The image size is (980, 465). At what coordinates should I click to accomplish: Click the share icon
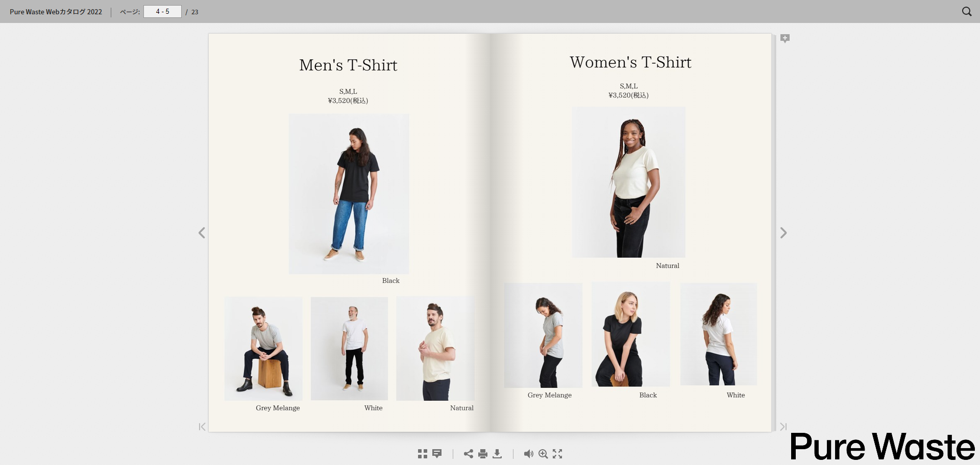(468, 454)
